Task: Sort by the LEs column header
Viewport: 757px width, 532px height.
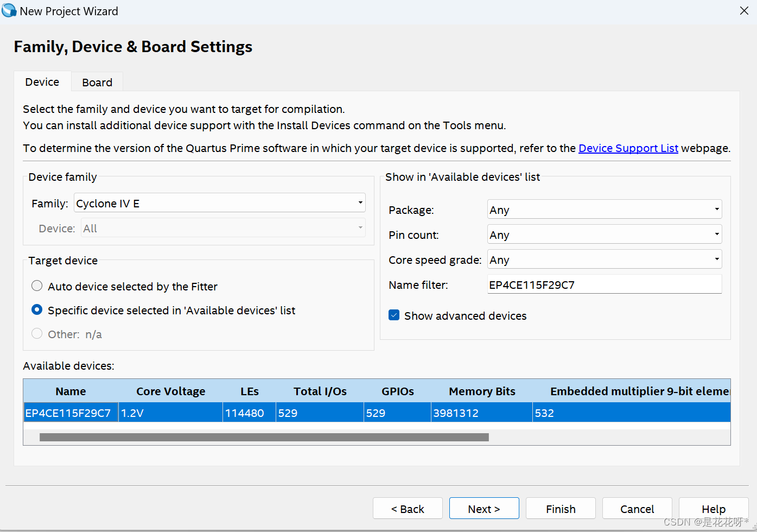Action: 249,391
